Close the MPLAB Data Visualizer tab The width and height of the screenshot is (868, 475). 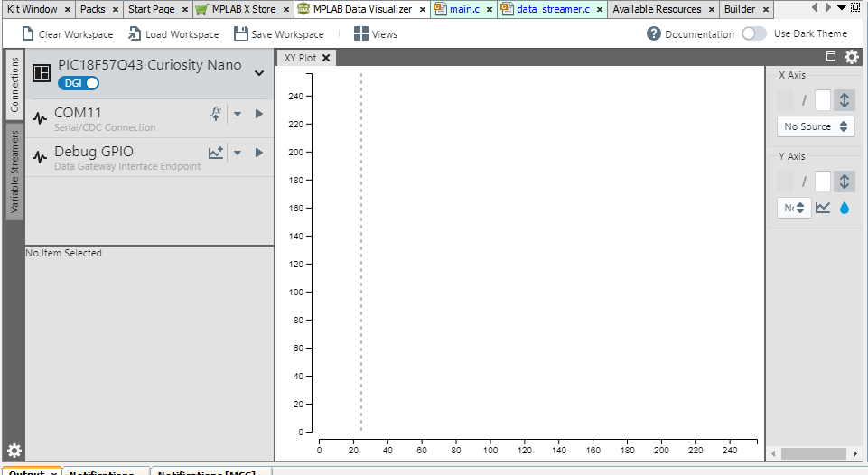(423, 9)
